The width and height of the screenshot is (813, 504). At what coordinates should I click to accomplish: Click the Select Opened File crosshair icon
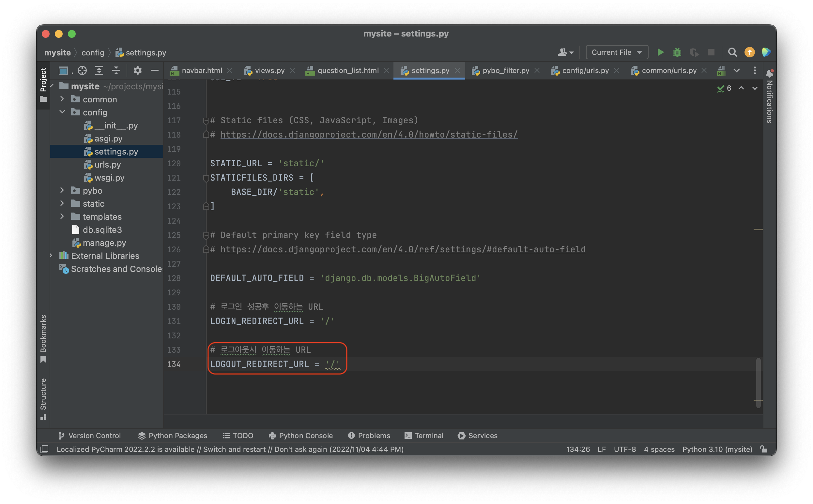[x=82, y=70]
